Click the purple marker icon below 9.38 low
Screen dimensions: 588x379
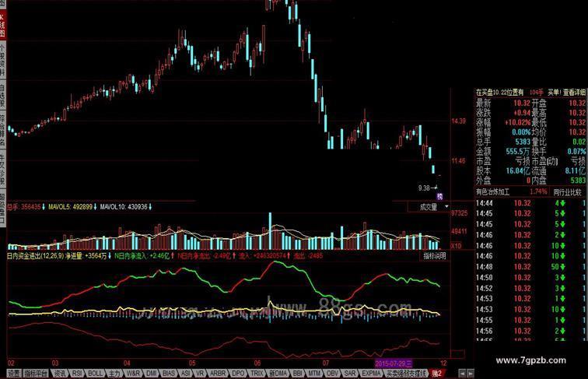(x=439, y=196)
